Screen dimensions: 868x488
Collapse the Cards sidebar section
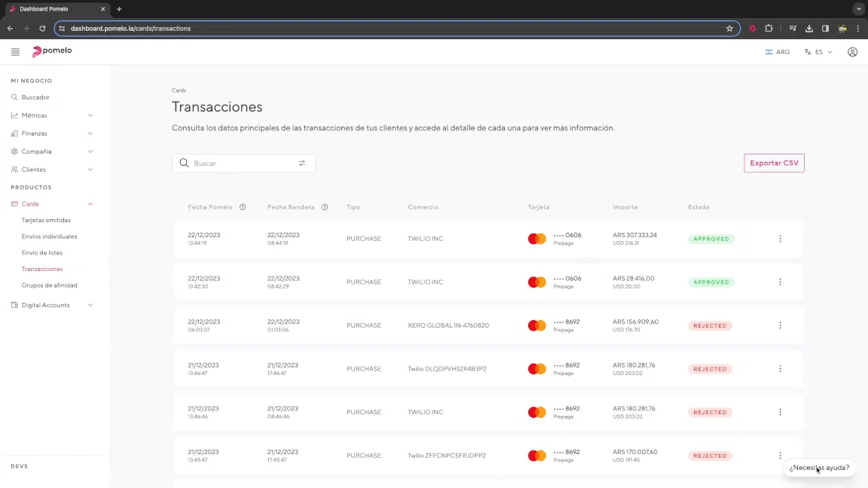(x=90, y=204)
